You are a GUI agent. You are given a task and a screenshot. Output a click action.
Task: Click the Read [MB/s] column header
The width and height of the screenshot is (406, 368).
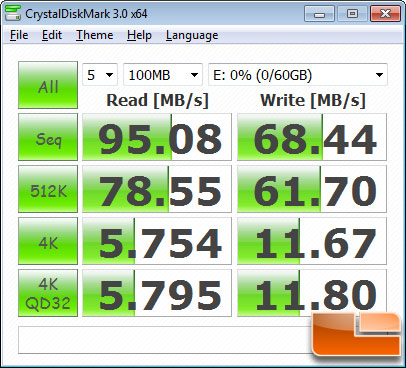coord(157,100)
